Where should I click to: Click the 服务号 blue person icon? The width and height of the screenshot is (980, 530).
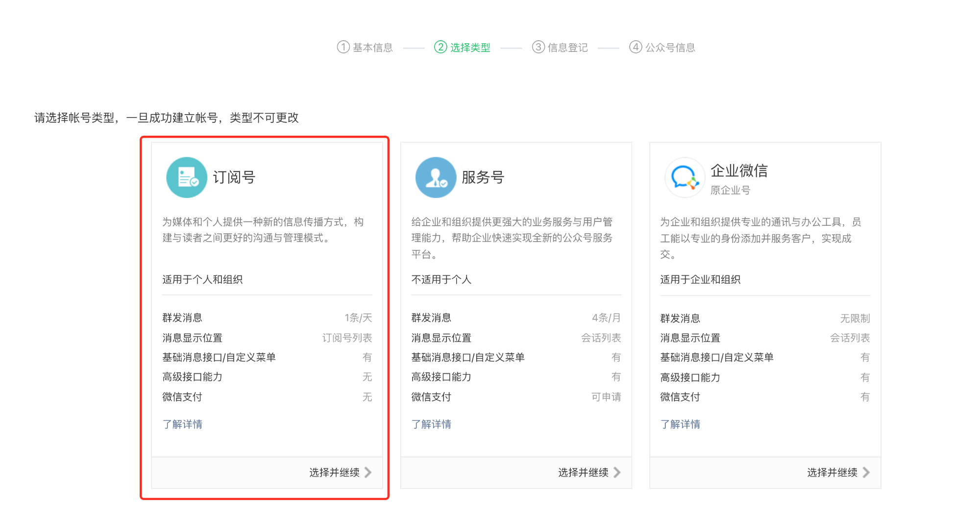[436, 177]
